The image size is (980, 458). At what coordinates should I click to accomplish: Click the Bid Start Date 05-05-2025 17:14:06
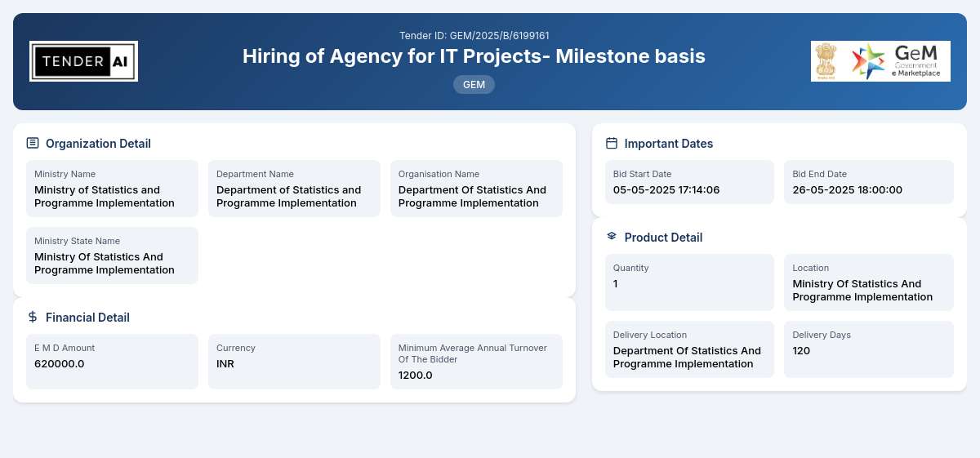point(666,190)
